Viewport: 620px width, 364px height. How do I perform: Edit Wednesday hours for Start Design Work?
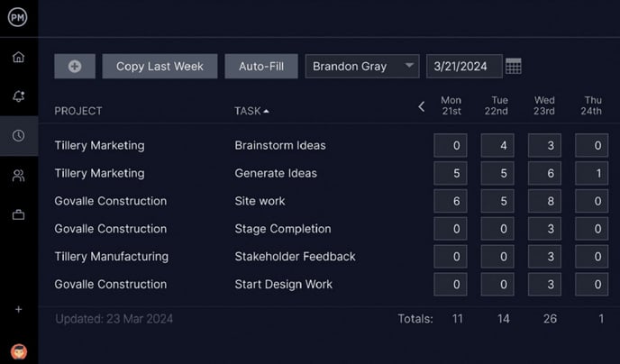click(544, 284)
